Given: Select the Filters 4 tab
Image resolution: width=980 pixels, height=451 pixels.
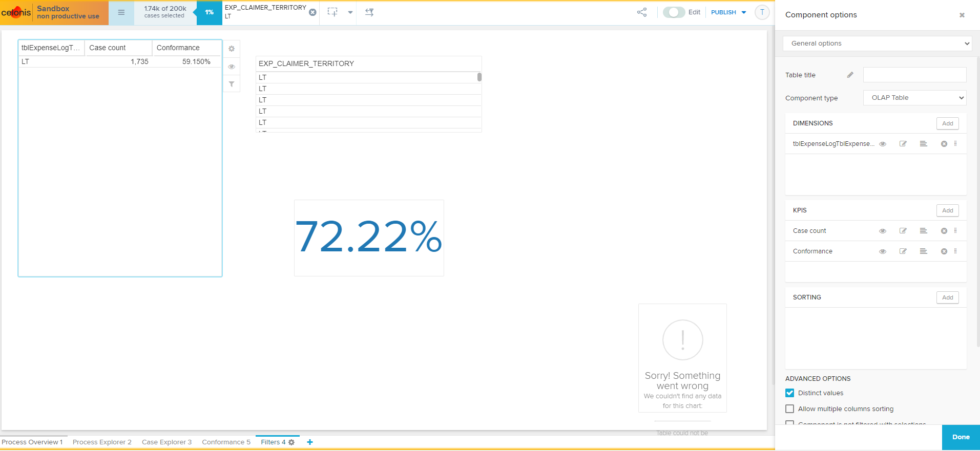Looking at the screenshot, I should click(273, 442).
